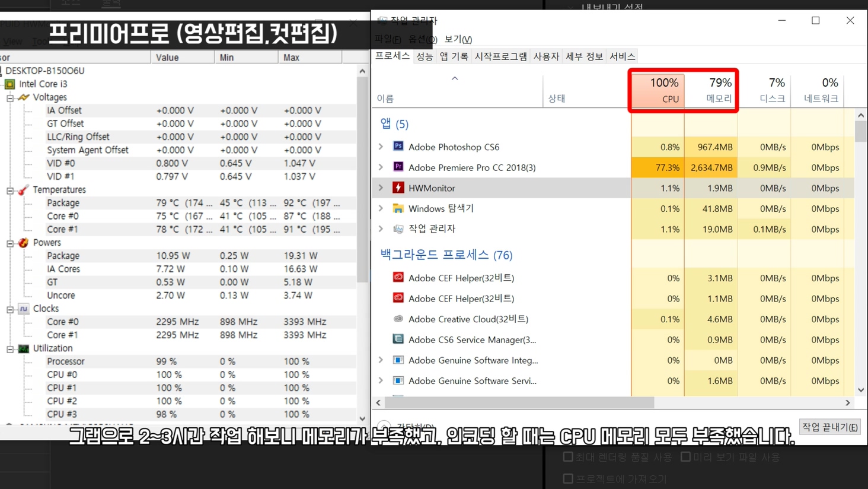
Task: Click the Adobe Photoshop CS6 app icon
Action: point(398,147)
